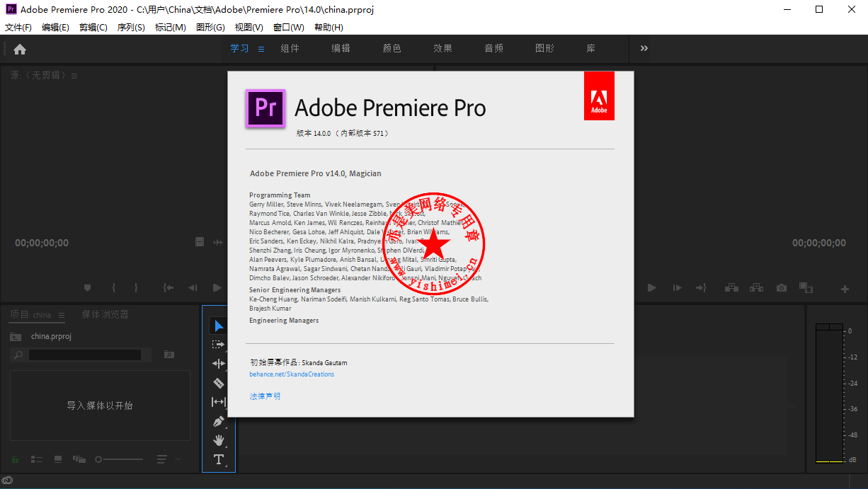Image resolution: width=868 pixels, height=489 pixels.
Task: Open the 序列(S) menu
Action: tap(131, 27)
